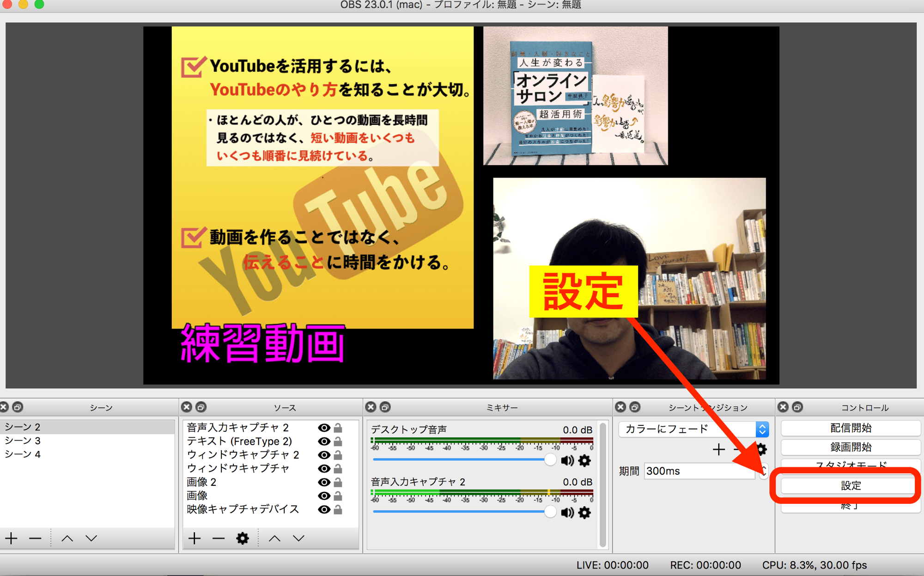The image size is (924, 576).
Task: Select ウィンドウキャプチャ source row
Action: pos(271,468)
